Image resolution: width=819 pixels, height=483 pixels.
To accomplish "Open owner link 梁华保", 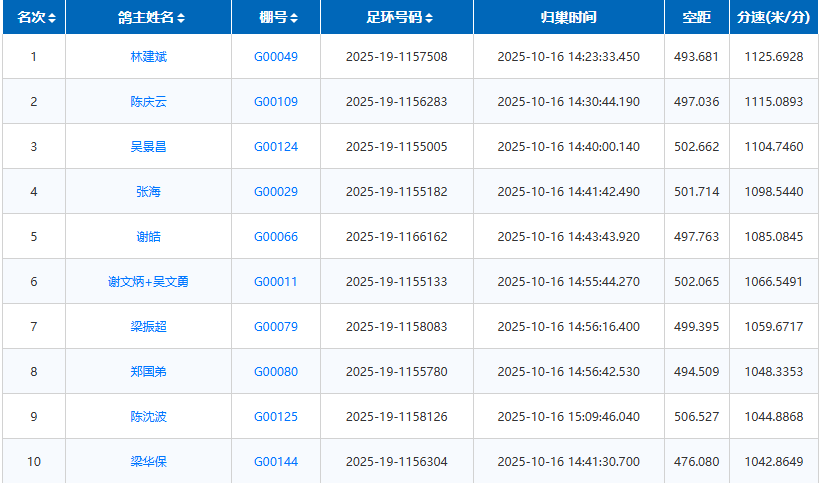I will coord(148,462).
